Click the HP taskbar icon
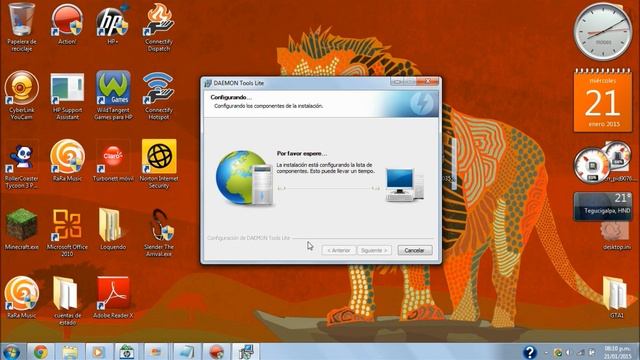This screenshot has width=640, height=360. tap(127, 352)
